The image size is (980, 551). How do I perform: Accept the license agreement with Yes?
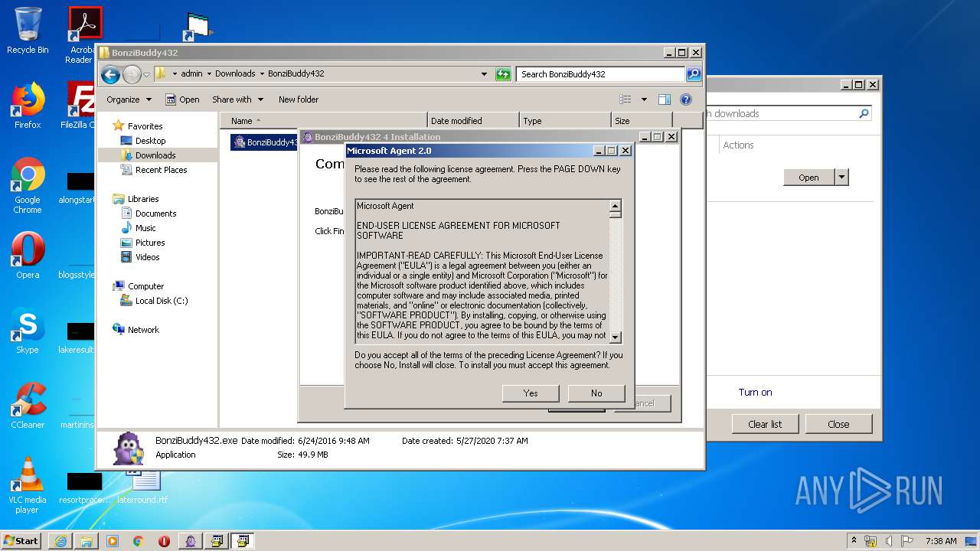click(x=531, y=393)
